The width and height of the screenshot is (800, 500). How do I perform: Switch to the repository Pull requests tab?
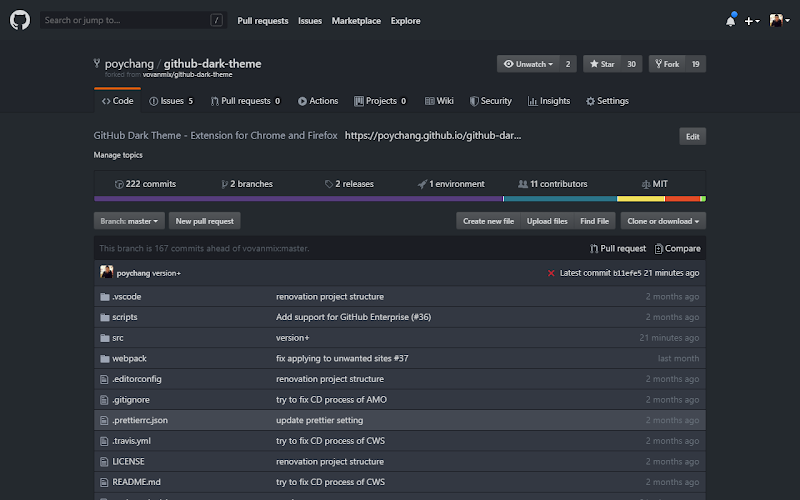pyautogui.click(x=245, y=101)
